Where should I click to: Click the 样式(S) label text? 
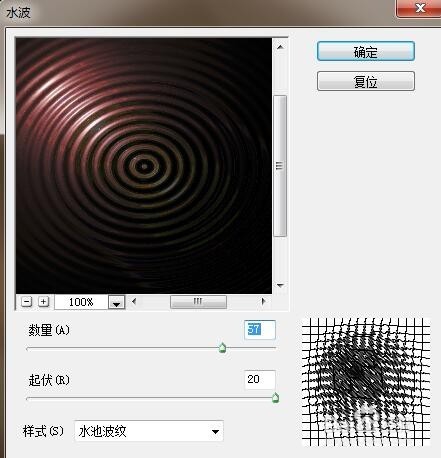click(43, 431)
